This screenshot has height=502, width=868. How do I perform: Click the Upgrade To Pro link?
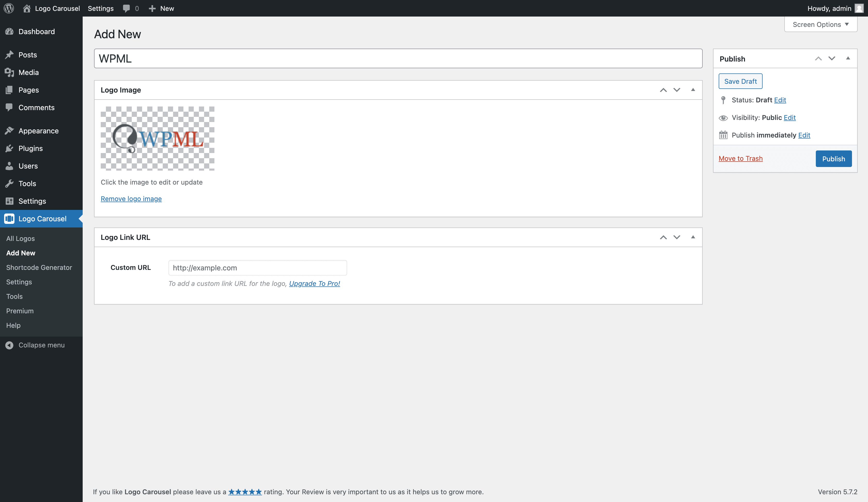pyautogui.click(x=315, y=283)
